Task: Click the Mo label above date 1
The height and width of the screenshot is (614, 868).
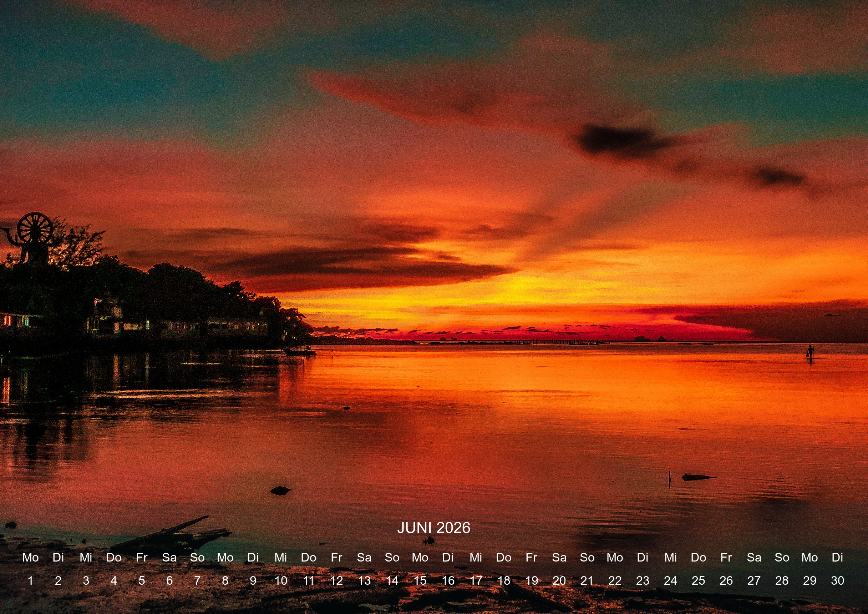Action: 30,557
